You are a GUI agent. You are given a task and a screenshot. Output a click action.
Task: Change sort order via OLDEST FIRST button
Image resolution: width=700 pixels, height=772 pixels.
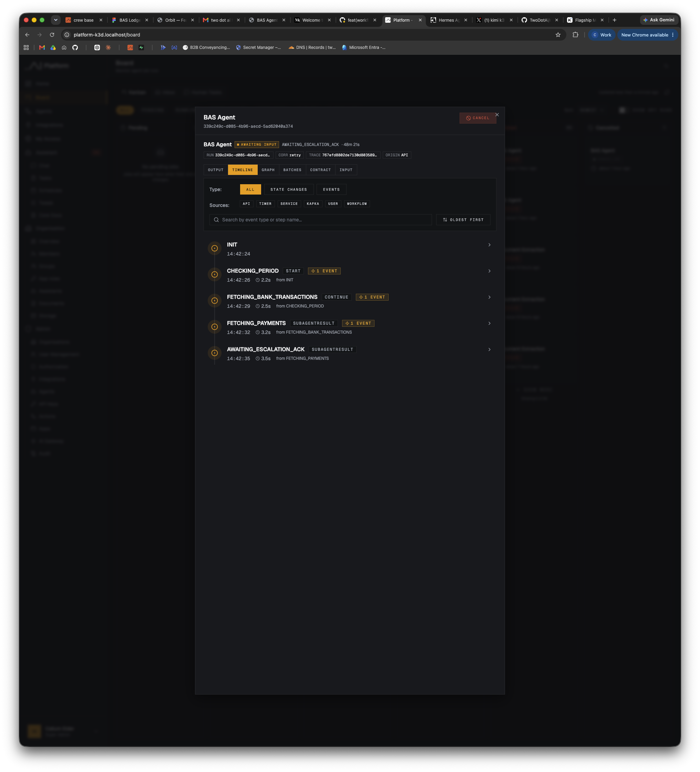click(x=463, y=220)
